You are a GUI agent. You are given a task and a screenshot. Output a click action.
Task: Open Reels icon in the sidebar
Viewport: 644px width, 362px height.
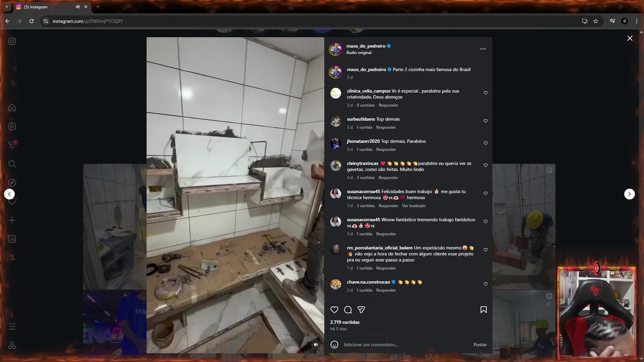12,126
